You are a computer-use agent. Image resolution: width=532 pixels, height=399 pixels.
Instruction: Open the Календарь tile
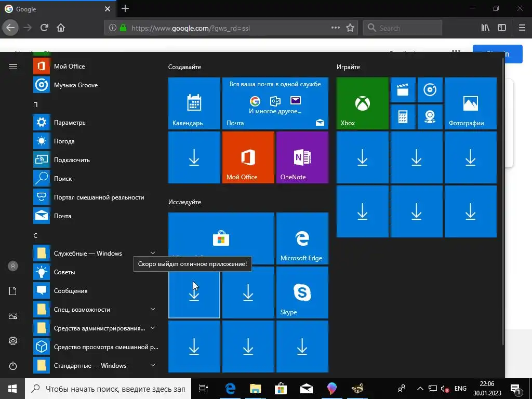194,103
